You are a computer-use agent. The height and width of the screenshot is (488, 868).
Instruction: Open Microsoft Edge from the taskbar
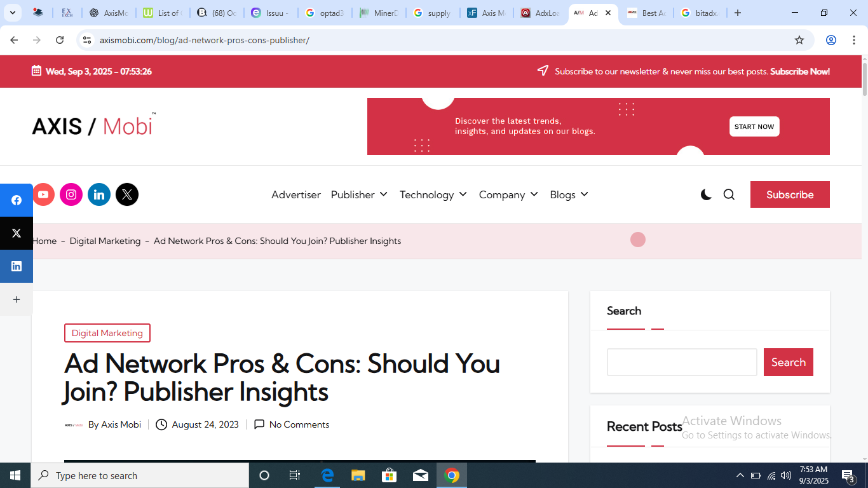coord(327,475)
